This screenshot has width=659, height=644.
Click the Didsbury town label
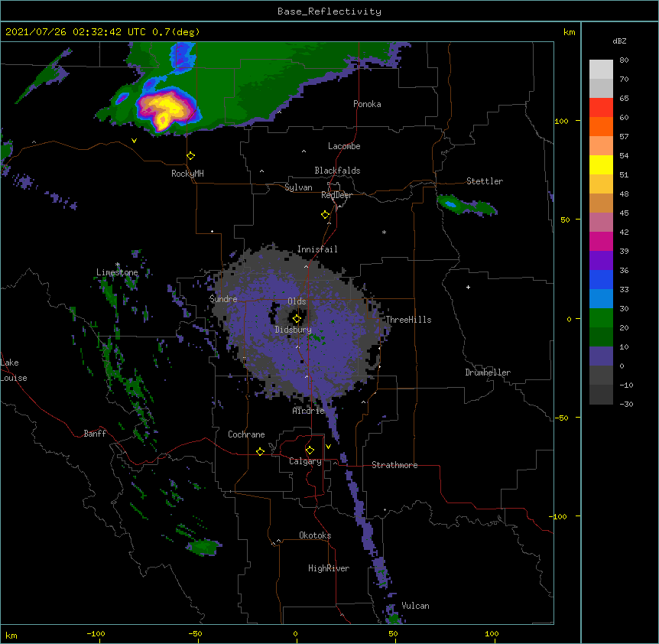[294, 330]
